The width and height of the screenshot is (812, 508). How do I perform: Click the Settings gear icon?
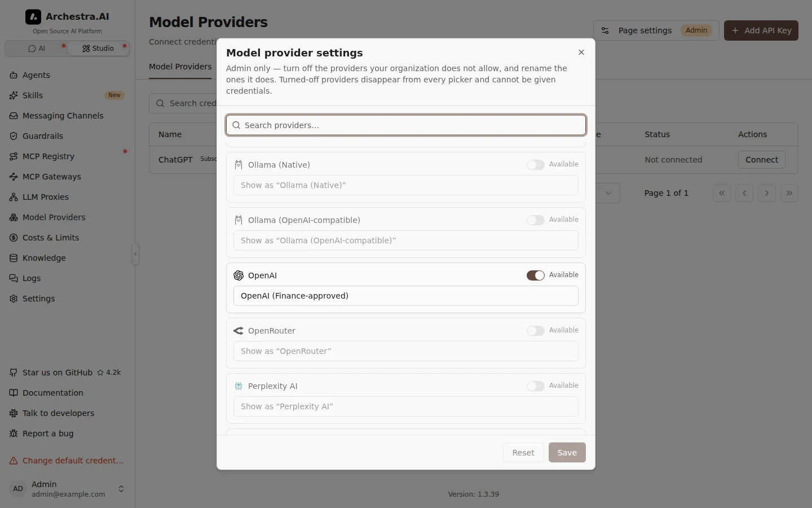[14, 299]
